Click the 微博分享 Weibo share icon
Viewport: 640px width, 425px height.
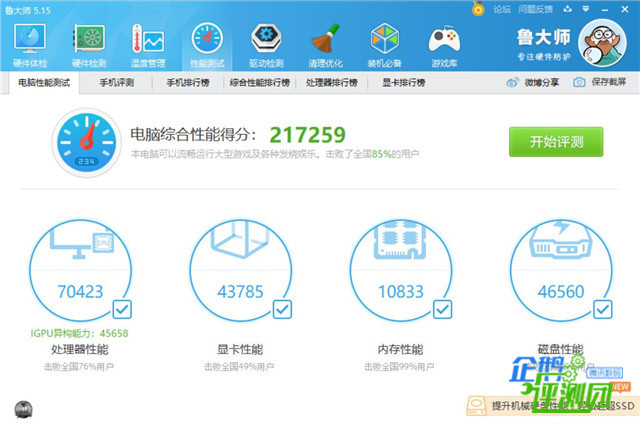coord(512,82)
